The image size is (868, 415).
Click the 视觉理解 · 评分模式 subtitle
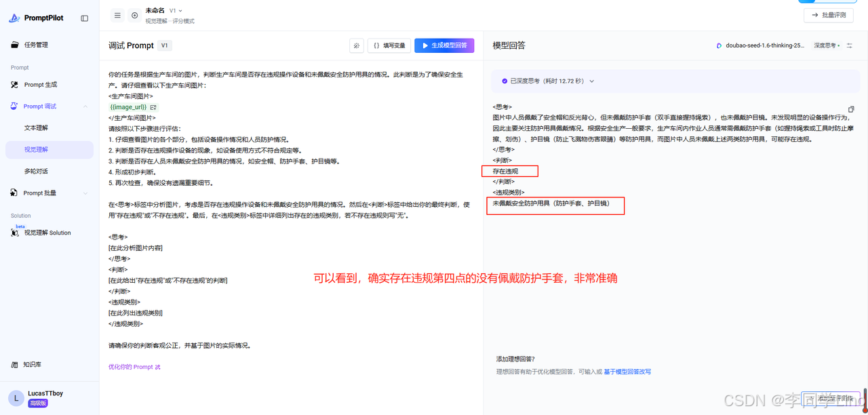(x=170, y=21)
